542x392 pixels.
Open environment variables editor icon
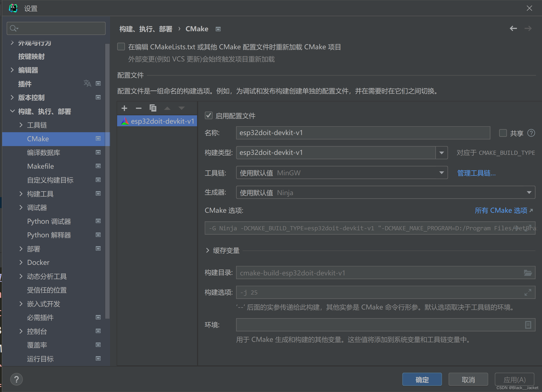point(528,325)
